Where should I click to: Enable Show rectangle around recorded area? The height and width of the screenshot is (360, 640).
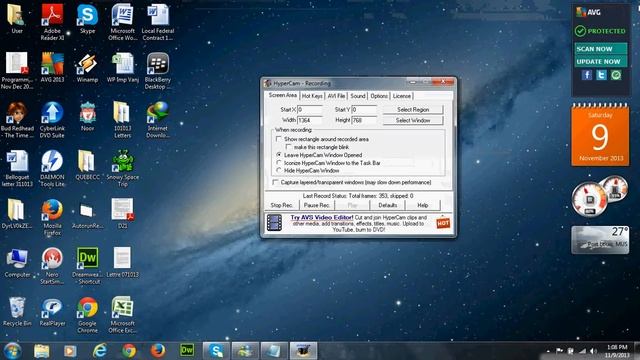(x=279, y=139)
